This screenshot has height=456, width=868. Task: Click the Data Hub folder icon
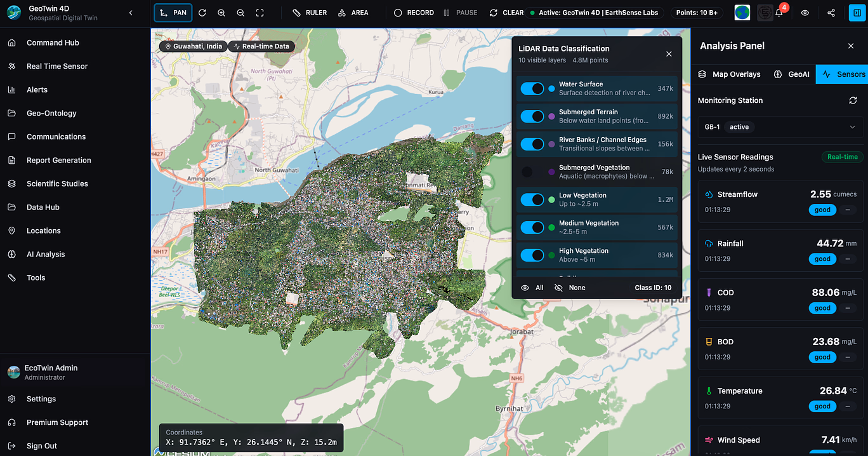tap(11, 207)
